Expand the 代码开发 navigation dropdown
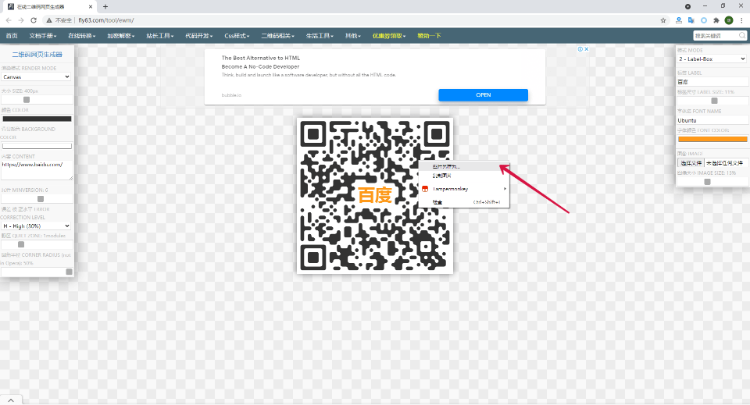 tap(199, 36)
